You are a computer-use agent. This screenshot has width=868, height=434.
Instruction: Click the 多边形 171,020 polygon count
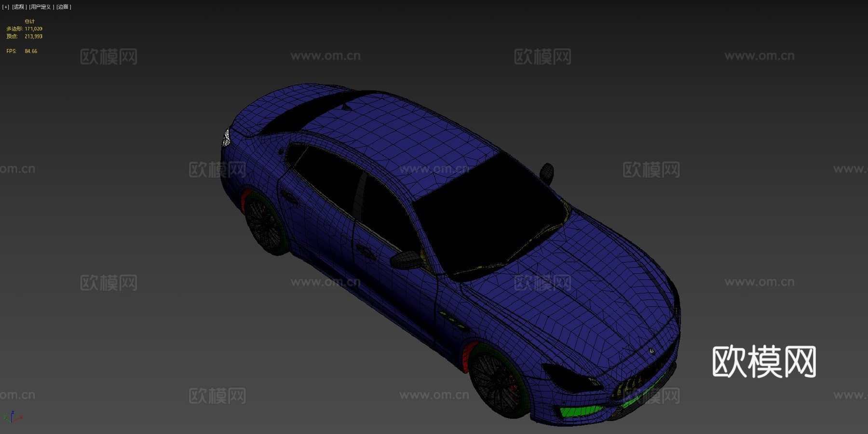pos(24,28)
